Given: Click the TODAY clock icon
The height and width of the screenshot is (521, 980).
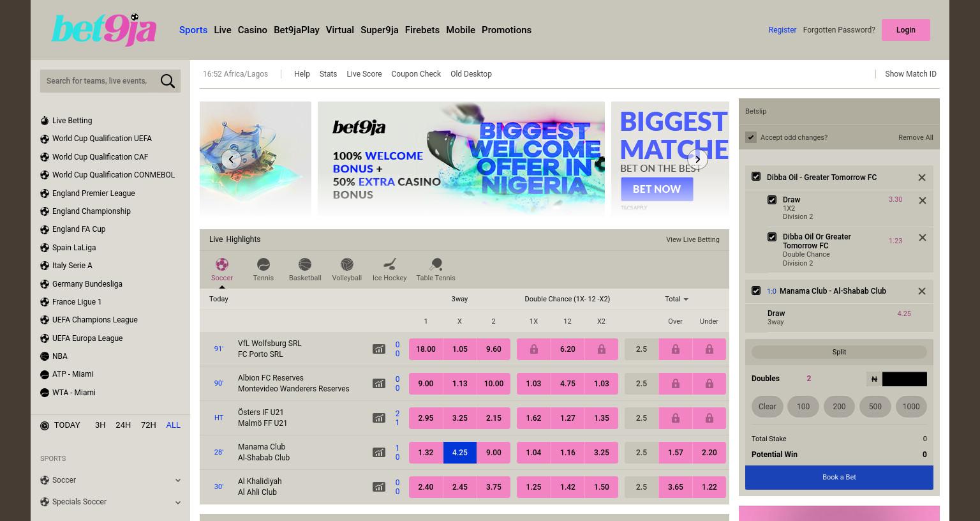Looking at the screenshot, I should (45, 426).
